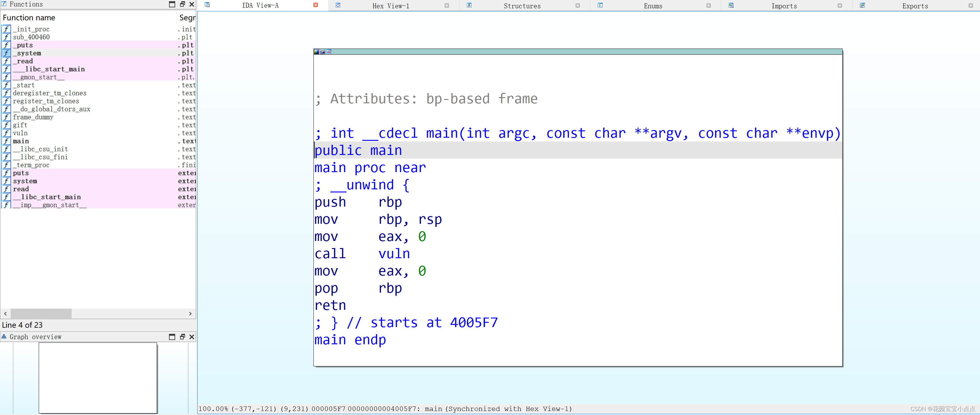Close the Graph overview panel
The width and height of the screenshot is (980, 415).
(x=192, y=337)
